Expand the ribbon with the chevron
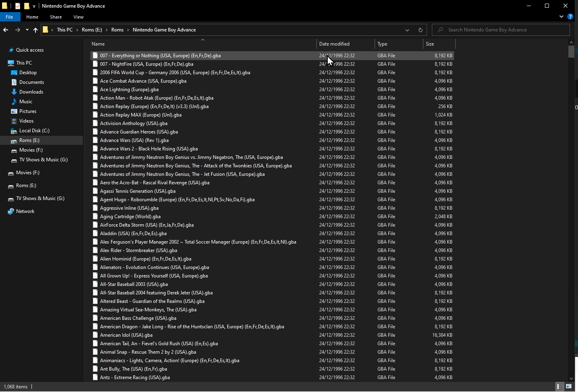Viewport: 578px width, 392px height. click(x=561, y=17)
